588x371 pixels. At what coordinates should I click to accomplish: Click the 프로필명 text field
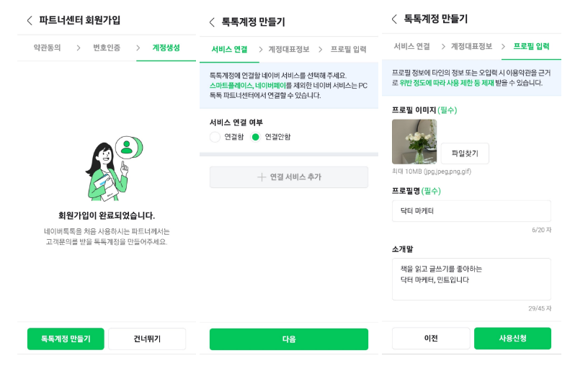click(x=471, y=211)
